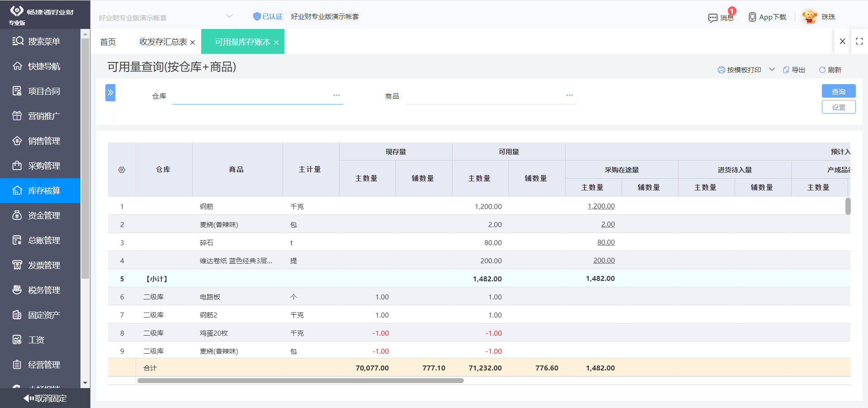
Task: Select the 快捷导航 sidebar icon
Action: coord(17,66)
